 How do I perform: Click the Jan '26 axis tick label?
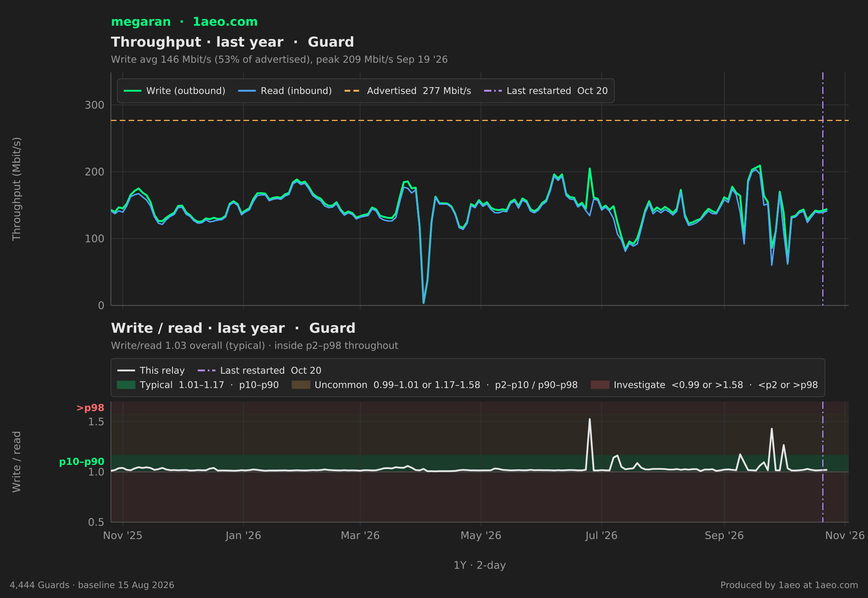(x=243, y=536)
